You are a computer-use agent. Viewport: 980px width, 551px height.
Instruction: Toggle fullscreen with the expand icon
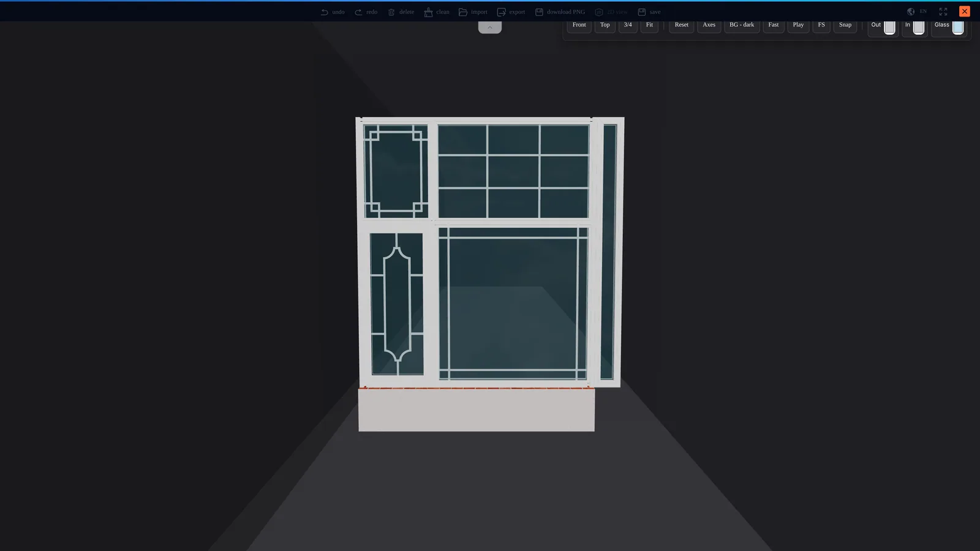943,12
